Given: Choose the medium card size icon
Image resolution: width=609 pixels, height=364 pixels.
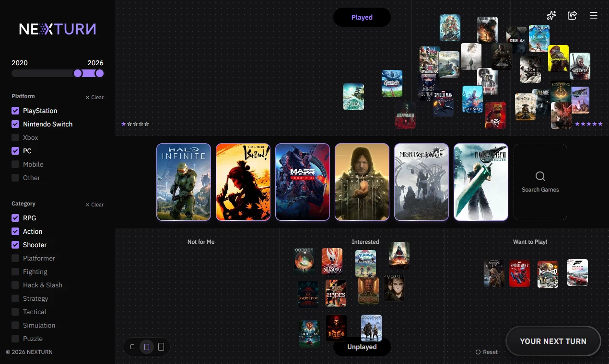Looking at the screenshot, I should (x=147, y=347).
